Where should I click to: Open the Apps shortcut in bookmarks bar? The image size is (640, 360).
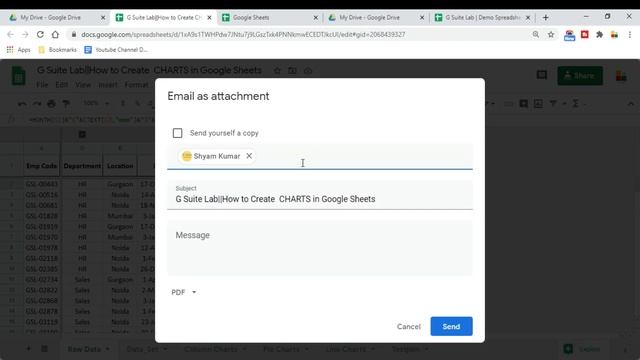point(18,50)
